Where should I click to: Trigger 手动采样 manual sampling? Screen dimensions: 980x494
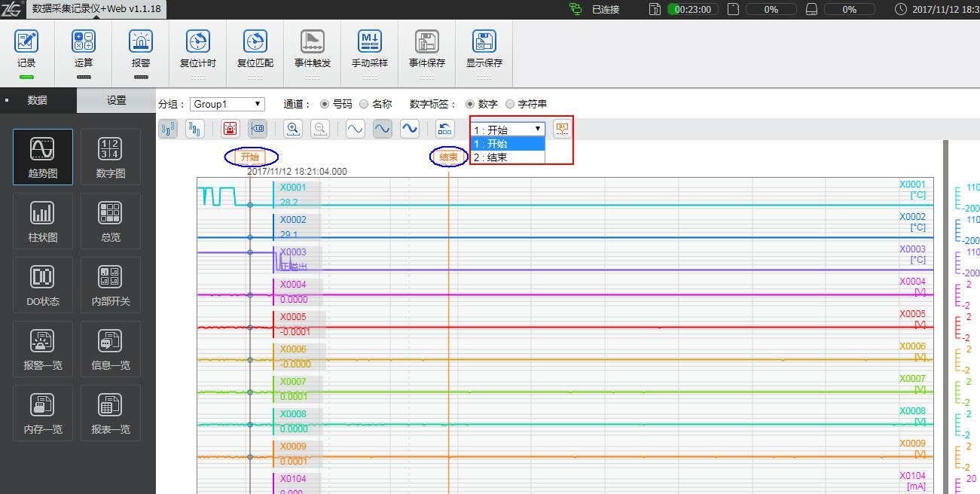(x=369, y=43)
